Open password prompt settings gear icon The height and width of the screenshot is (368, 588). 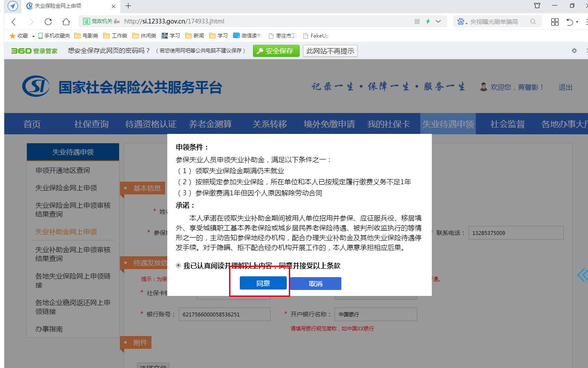coord(574,51)
